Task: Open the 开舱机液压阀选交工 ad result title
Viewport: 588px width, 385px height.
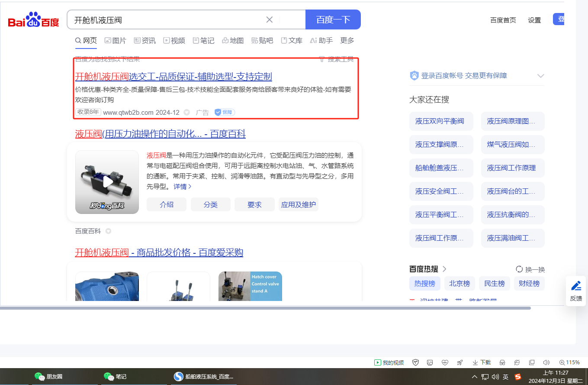Action: [x=174, y=77]
